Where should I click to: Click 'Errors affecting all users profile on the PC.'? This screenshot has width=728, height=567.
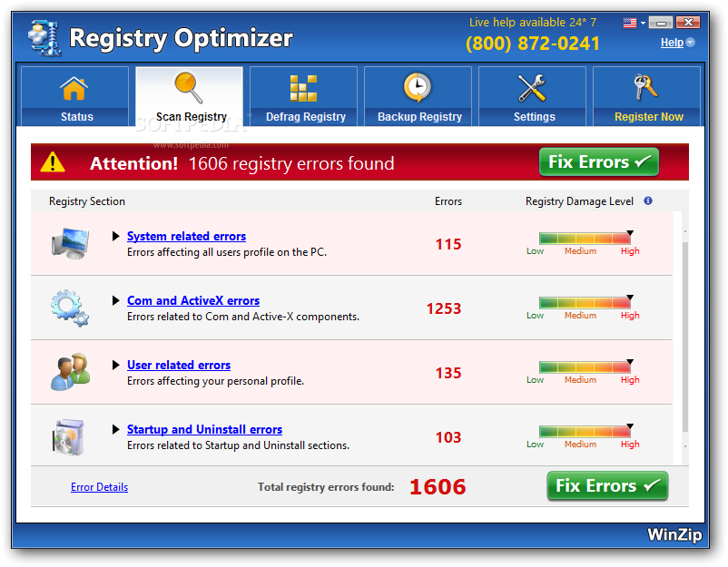pos(227,252)
